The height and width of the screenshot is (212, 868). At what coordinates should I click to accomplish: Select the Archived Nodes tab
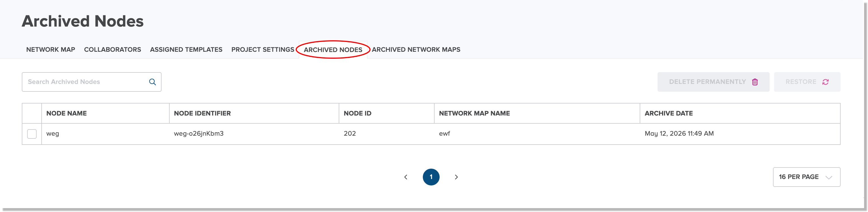(x=333, y=50)
